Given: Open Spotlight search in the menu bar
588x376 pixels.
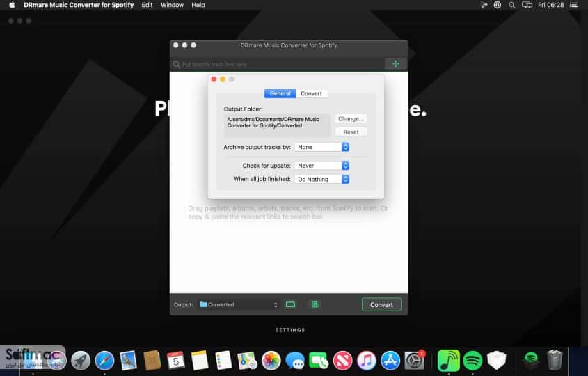Looking at the screenshot, I should pyautogui.click(x=511, y=5).
